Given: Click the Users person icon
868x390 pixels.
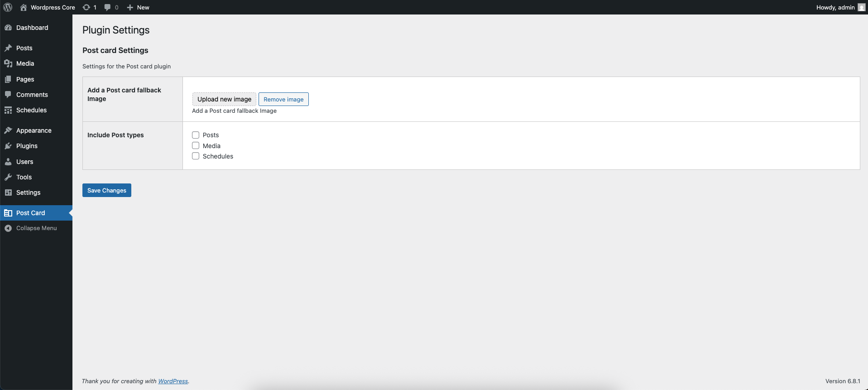Looking at the screenshot, I should pos(8,162).
